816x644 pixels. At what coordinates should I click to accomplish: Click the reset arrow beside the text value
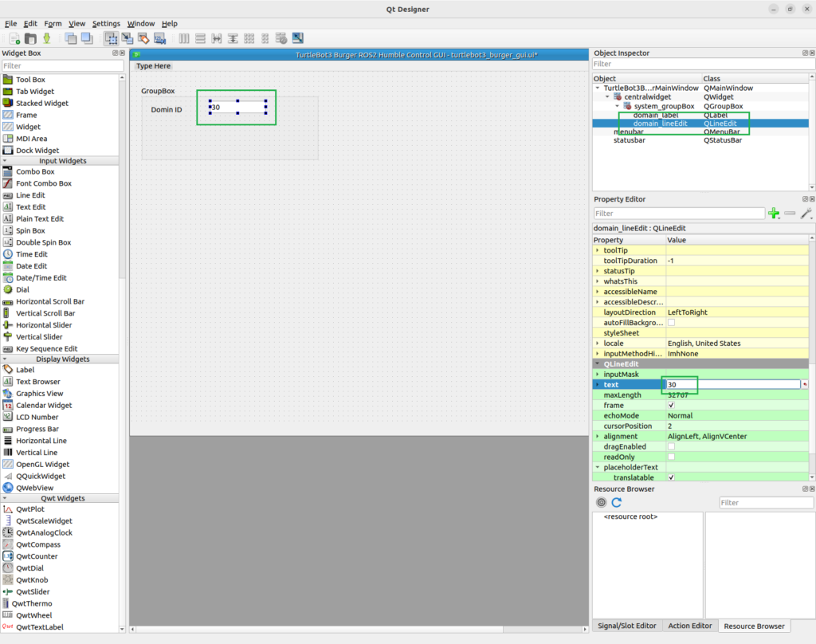pos(805,385)
